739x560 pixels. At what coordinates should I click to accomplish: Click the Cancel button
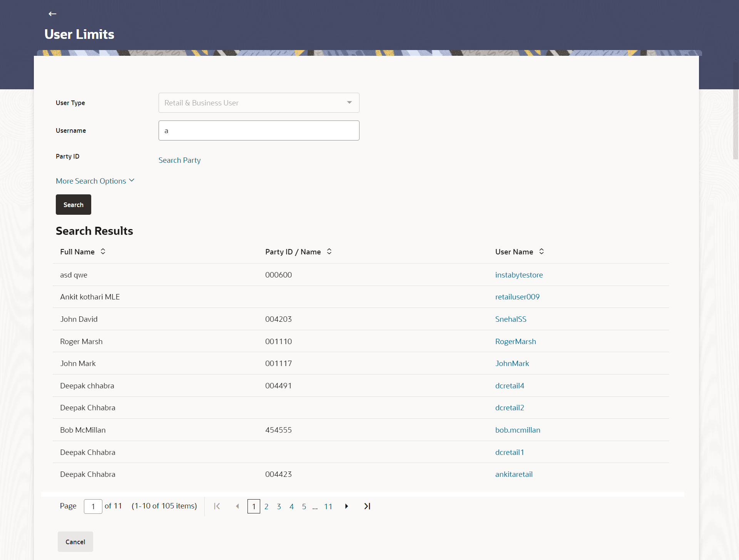tap(75, 542)
